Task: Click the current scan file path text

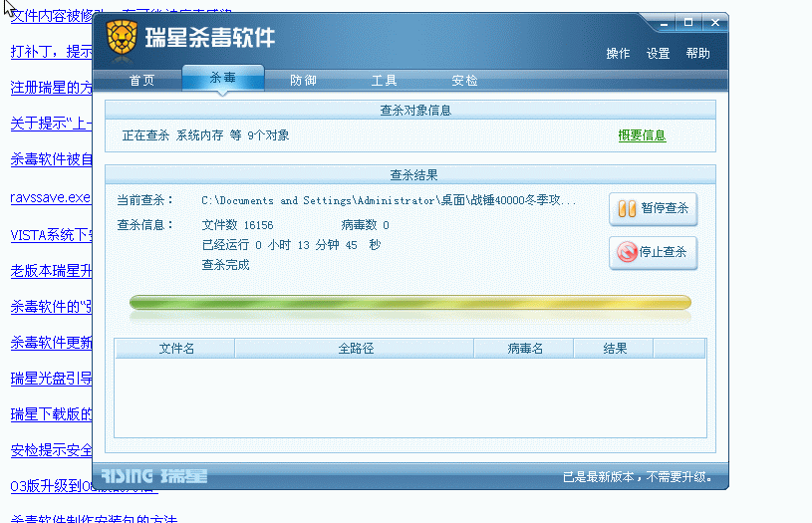Action: click(389, 200)
